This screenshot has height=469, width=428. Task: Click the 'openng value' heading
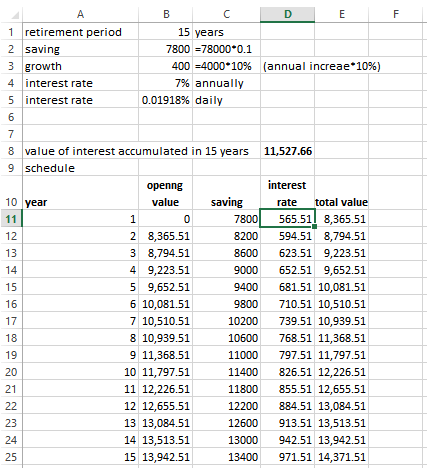click(165, 194)
